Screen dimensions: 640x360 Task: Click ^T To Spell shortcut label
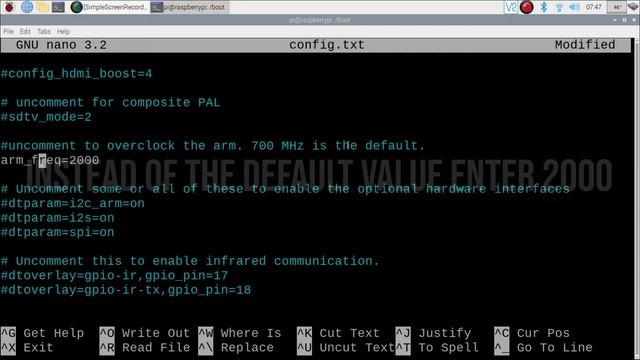click(x=437, y=348)
